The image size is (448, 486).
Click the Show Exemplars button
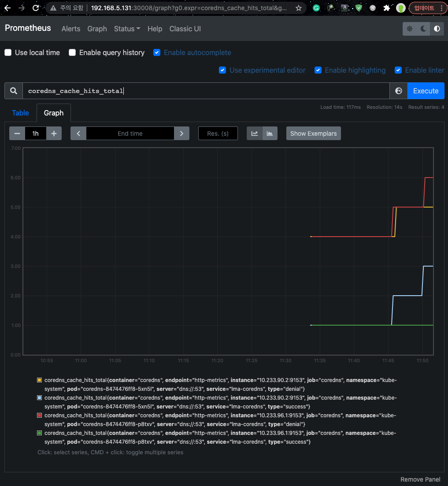click(314, 133)
